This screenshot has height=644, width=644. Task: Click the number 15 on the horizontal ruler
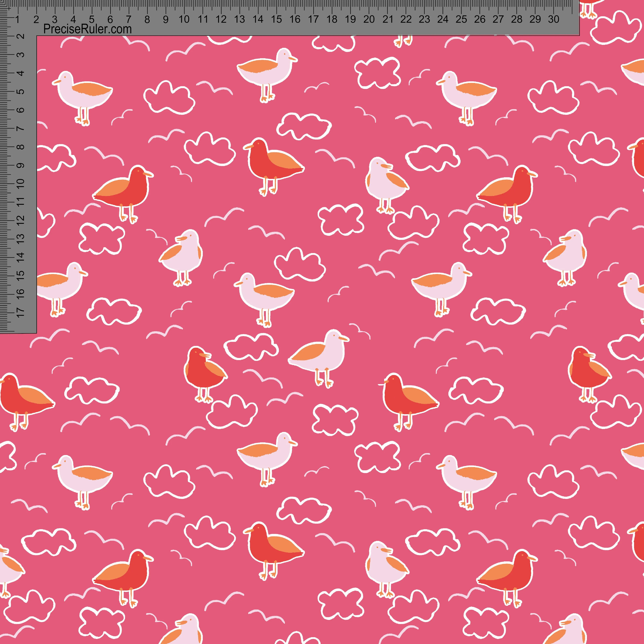[x=276, y=19]
